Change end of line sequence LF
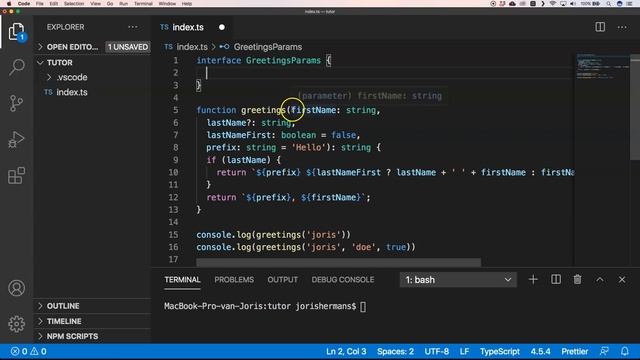The height and width of the screenshot is (360, 640). point(464,351)
